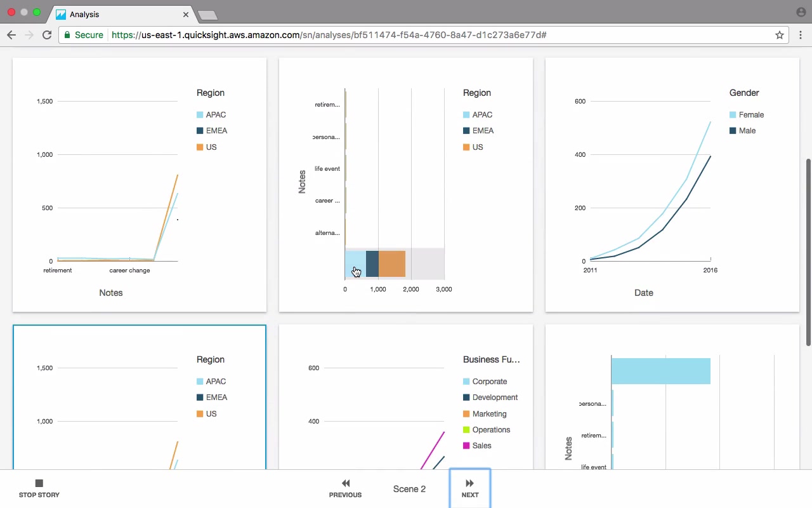Click the greyed-out forward navigation arrow

29,35
